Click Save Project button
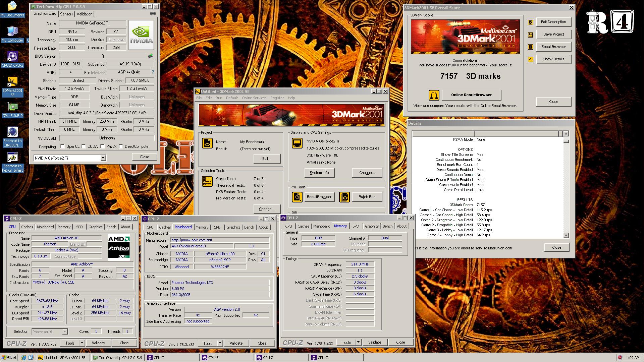This screenshot has height=362, width=644. [553, 34]
